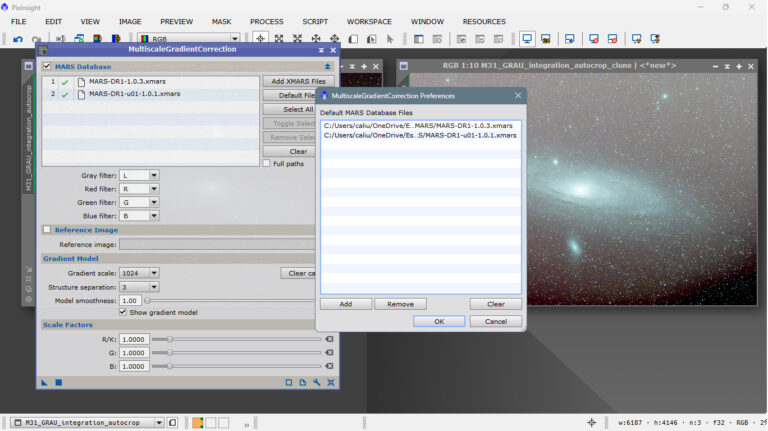This screenshot has width=768, height=431.
Task: Click Cancel in the Preferences dialog
Action: click(496, 321)
